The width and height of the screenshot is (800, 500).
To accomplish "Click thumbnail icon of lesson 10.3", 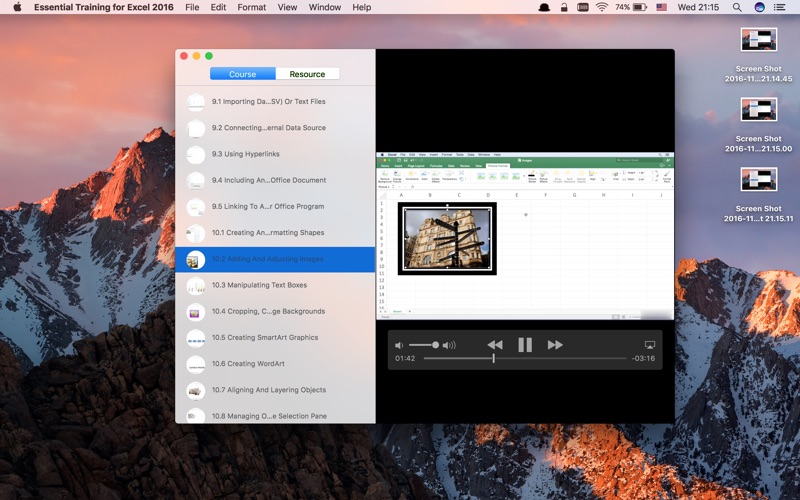I will click(x=195, y=286).
